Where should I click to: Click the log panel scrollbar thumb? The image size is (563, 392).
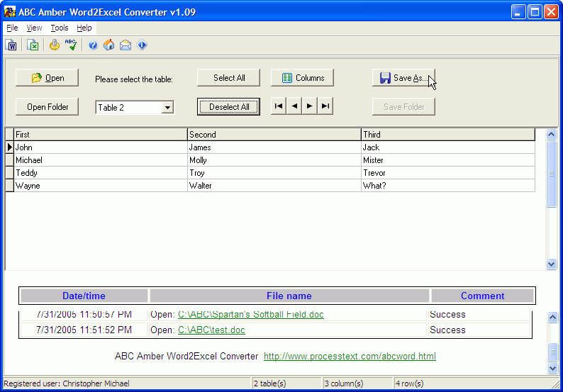coord(552,352)
